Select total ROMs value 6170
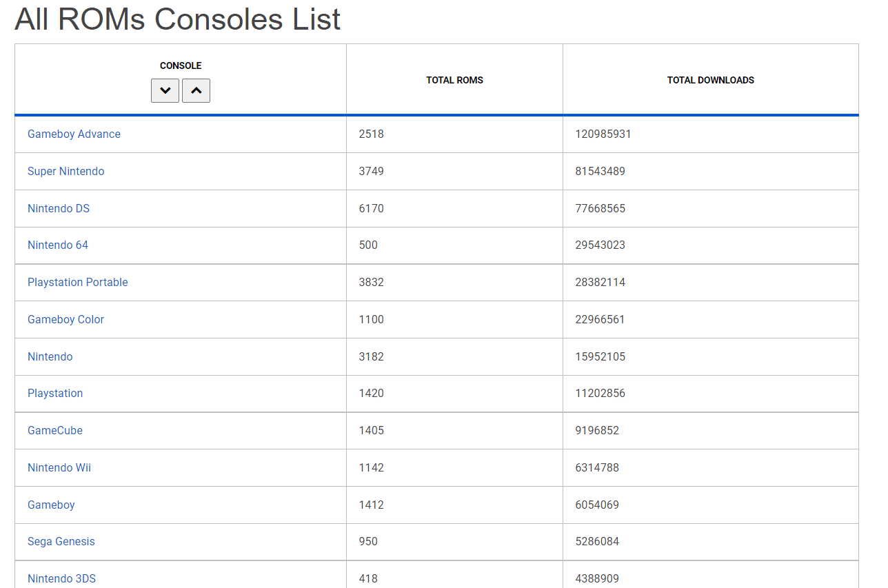888x588 pixels. [x=372, y=208]
